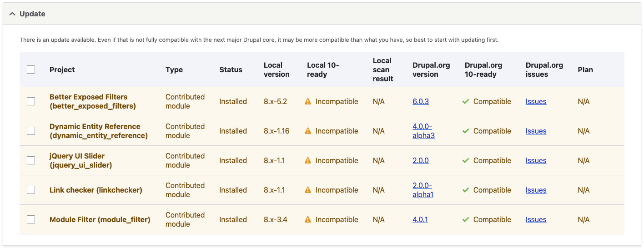Viewport: 644px width, 248px height.
Task: Open Dynamic Entity Reference 4.0.0-alpha3 version link
Action: [x=423, y=131]
